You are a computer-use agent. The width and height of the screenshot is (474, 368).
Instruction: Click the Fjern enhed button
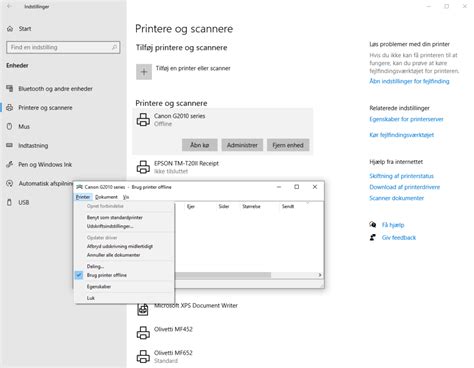click(x=288, y=145)
